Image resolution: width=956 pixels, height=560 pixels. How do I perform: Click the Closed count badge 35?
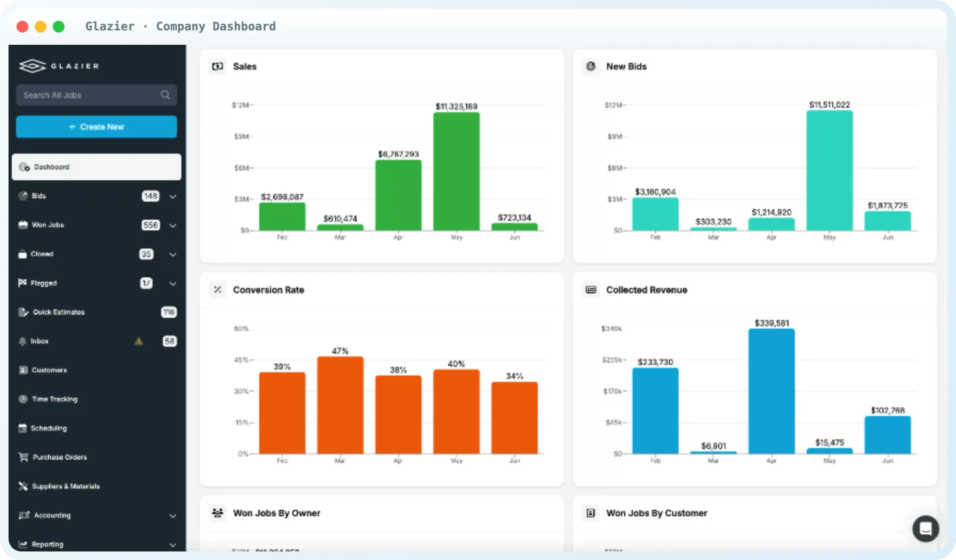(146, 254)
